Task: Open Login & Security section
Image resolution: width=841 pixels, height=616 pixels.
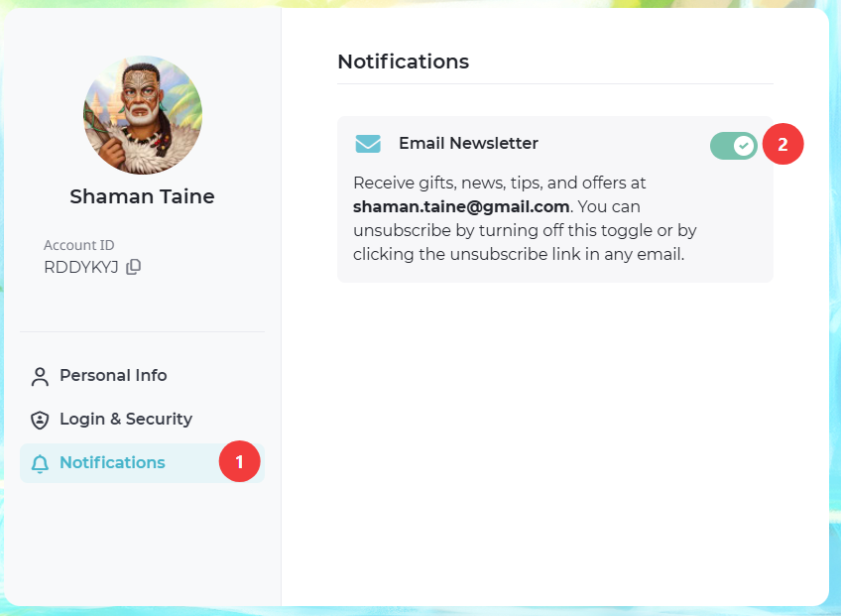Action: tap(142, 419)
